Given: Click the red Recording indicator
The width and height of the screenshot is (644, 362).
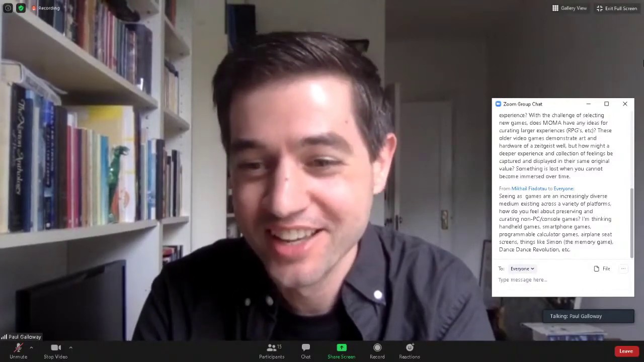Looking at the screenshot, I should pos(45,8).
